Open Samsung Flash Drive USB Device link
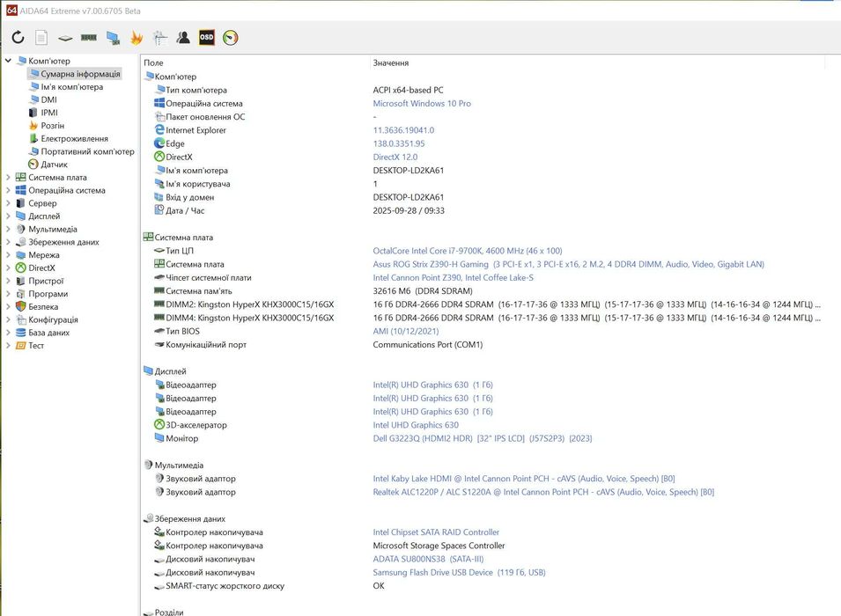The height and width of the screenshot is (616, 841). click(459, 573)
